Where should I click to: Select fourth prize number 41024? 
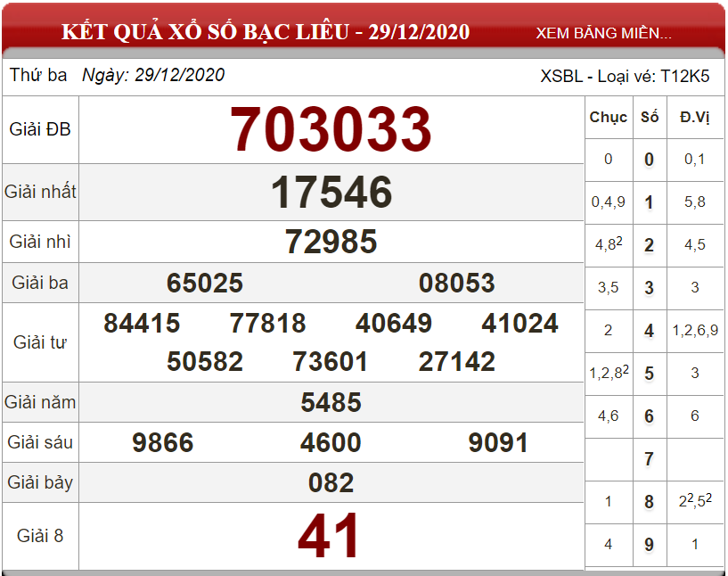tap(519, 323)
